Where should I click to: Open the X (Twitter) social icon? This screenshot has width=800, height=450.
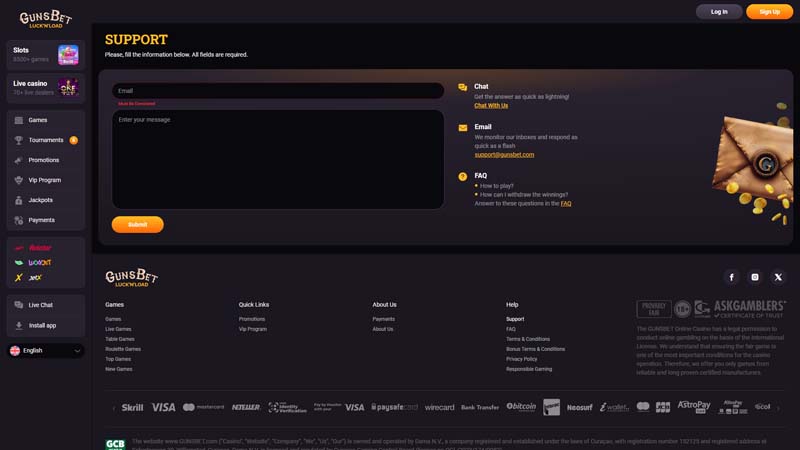tap(778, 277)
